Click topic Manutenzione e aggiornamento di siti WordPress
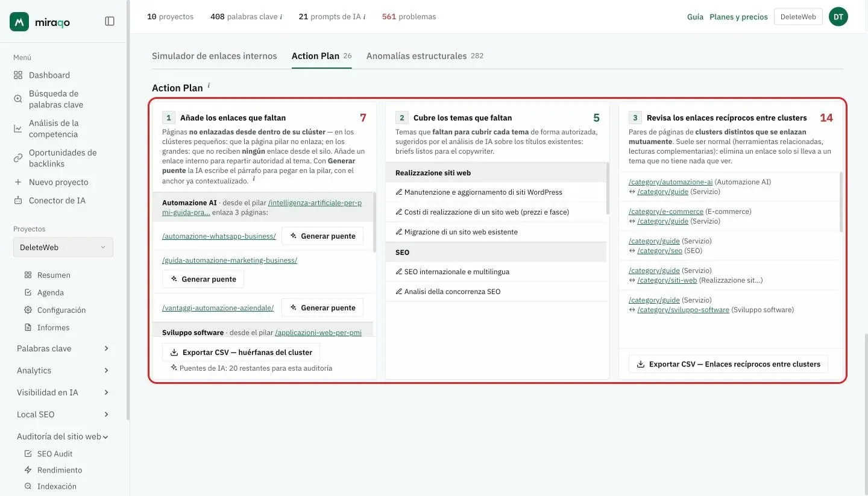This screenshot has width=868, height=496. [x=483, y=192]
